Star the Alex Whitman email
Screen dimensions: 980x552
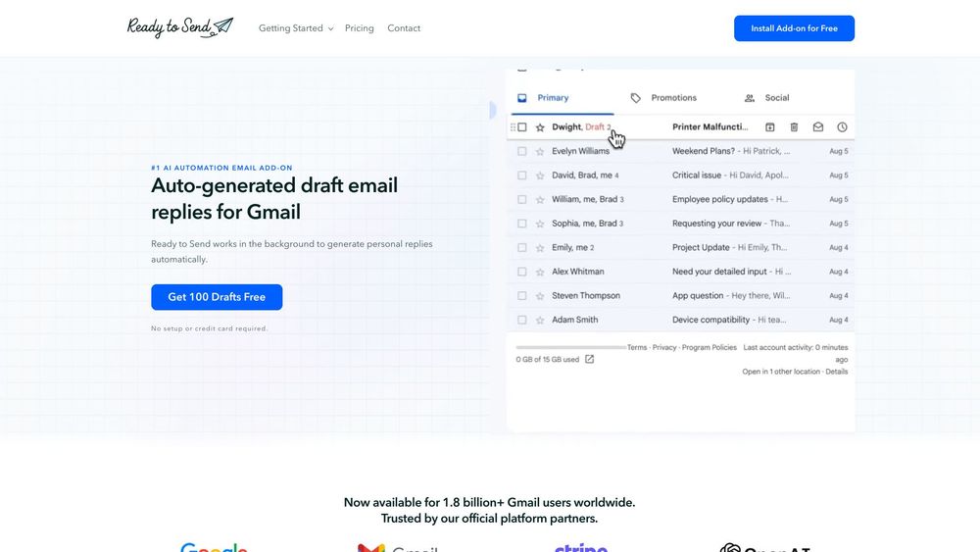click(540, 272)
